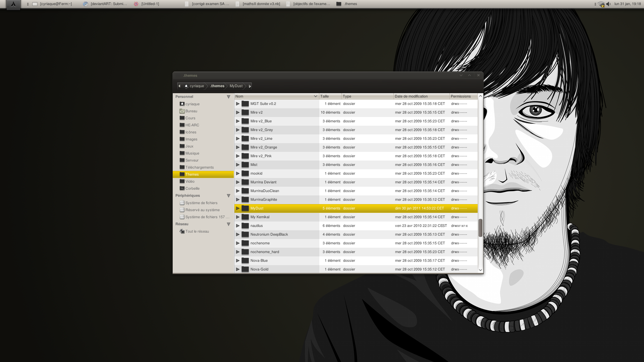The height and width of the screenshot is (362, 644).
Task: Go to cyriaque in the path bar
Action: tap(195, 86)
